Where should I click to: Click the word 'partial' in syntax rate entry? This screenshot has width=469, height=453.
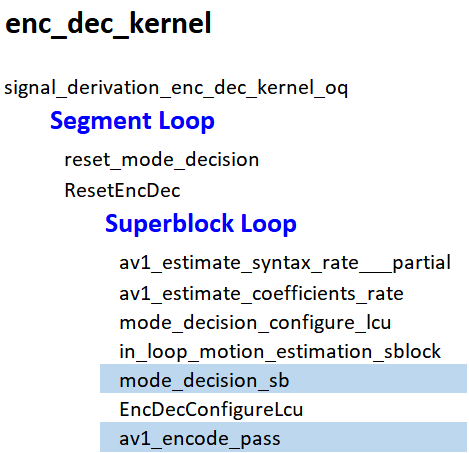click(x=421, y=263)
